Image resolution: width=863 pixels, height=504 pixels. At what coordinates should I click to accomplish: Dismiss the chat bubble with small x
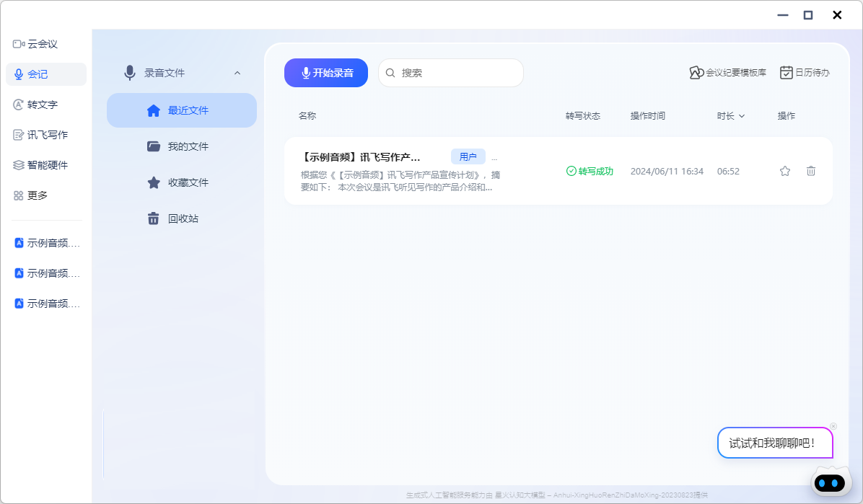(833, 426)
